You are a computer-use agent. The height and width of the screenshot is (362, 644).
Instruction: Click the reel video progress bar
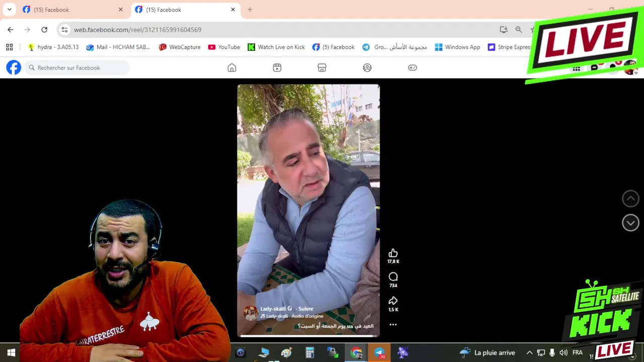tap(308, 335)
